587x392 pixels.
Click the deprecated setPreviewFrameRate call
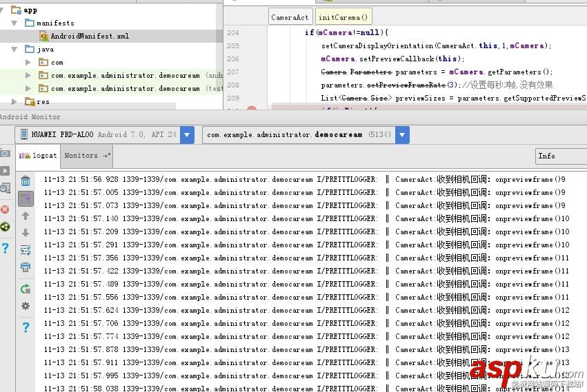pos(406,85)
